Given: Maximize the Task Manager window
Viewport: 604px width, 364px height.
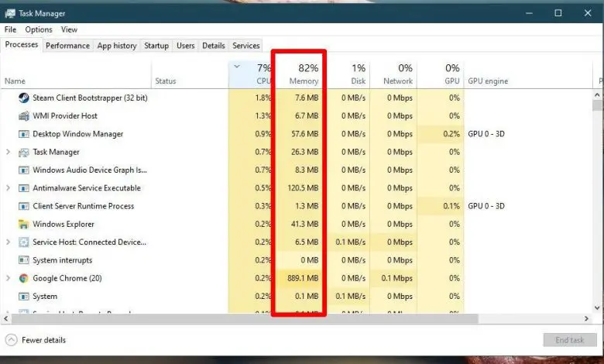Looking at the screenshot, I should [x=558, y=13].
